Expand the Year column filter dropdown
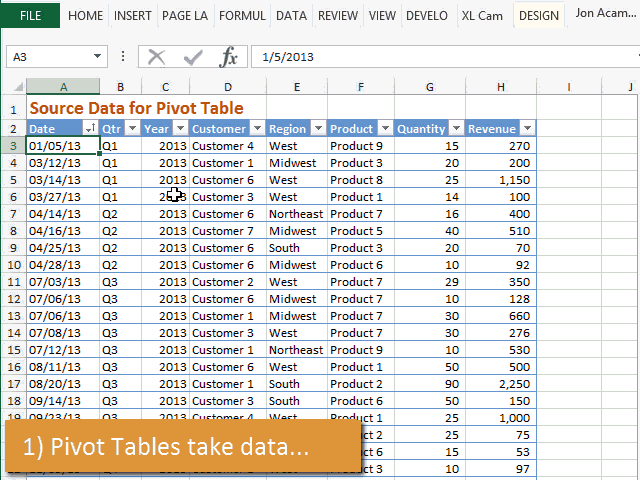Viewport: 640px width, 480px height. (180, 129)
